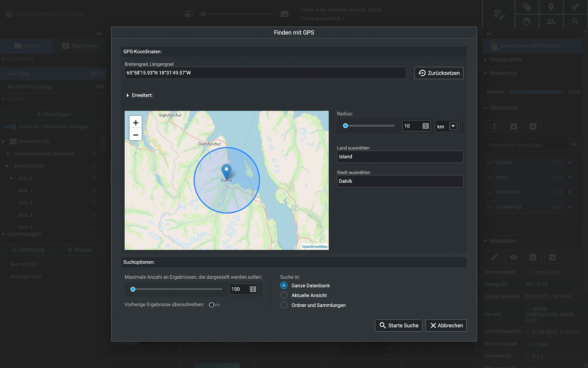
Task: Select the Aktuelle Ansicht radio option
Action: point(284,295)
